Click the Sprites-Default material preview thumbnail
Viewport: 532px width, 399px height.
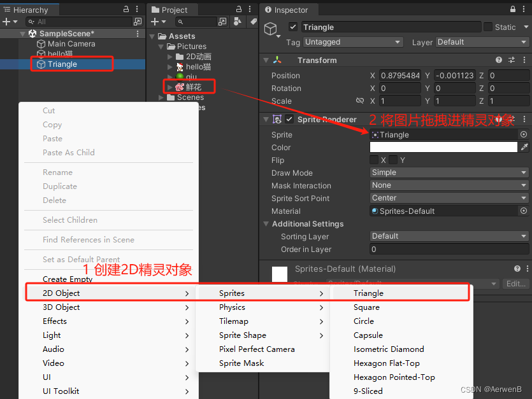[x=280, y=274]
